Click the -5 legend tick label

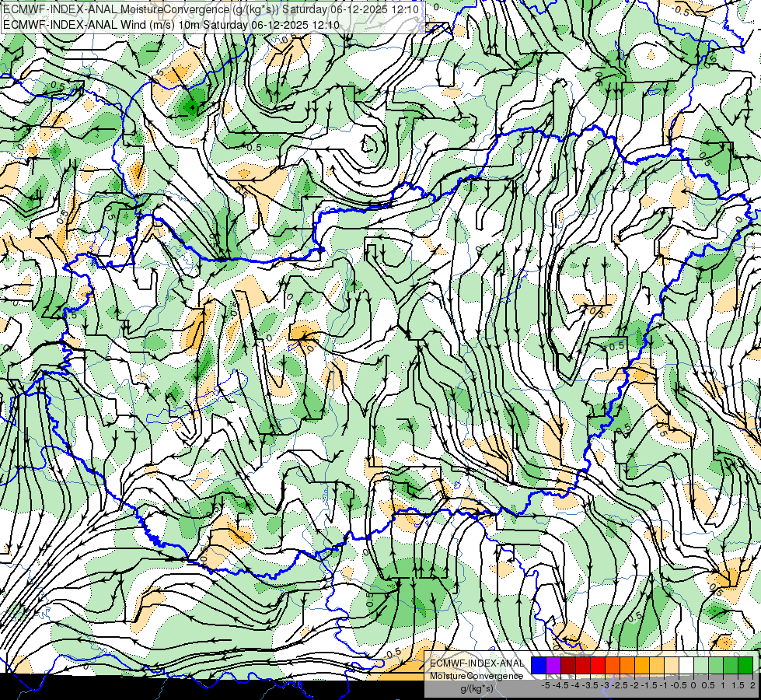tap(546, 685)
